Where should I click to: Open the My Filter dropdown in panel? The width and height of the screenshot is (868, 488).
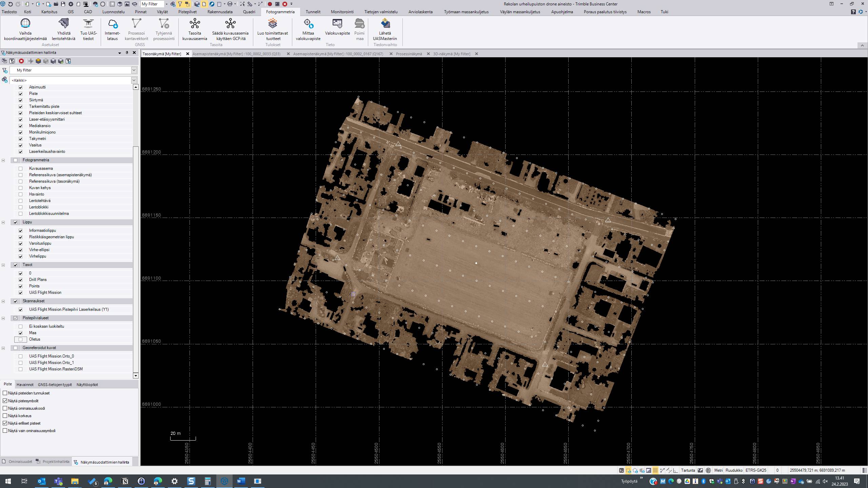134,70
